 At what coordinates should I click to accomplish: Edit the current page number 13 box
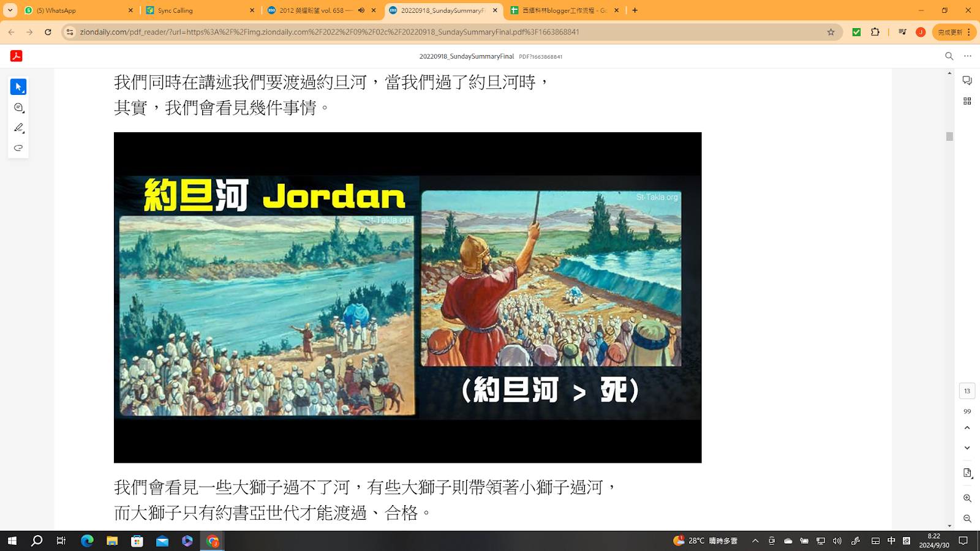(967, 391)
